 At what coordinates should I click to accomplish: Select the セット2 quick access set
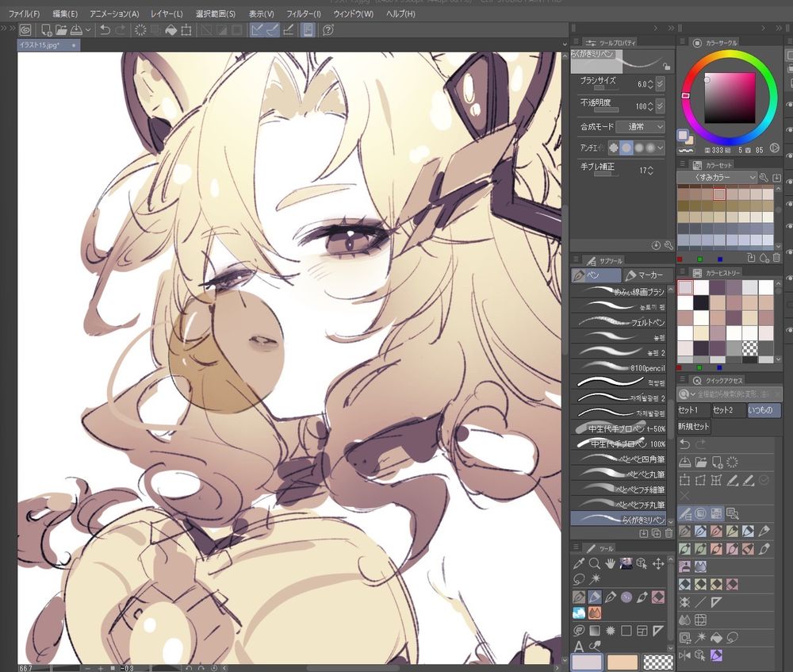click(728, 410)
